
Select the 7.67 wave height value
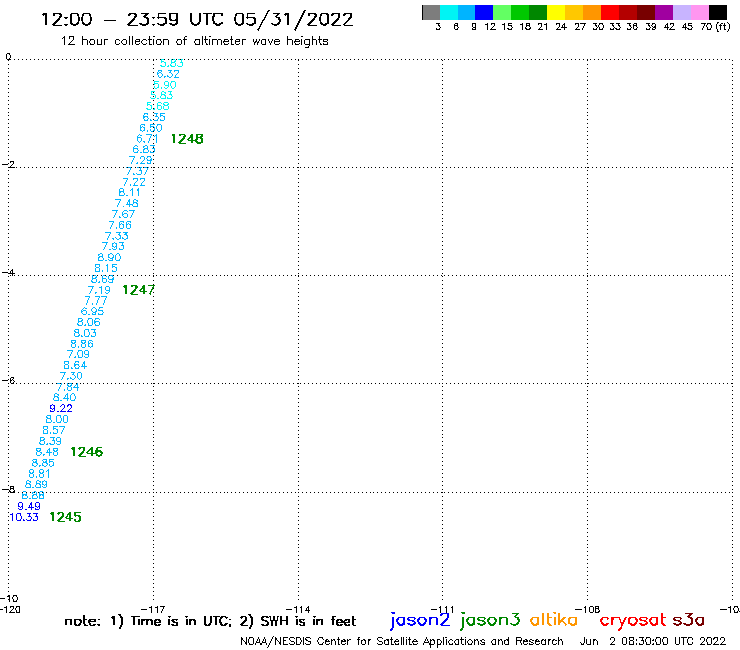[123, 214]
